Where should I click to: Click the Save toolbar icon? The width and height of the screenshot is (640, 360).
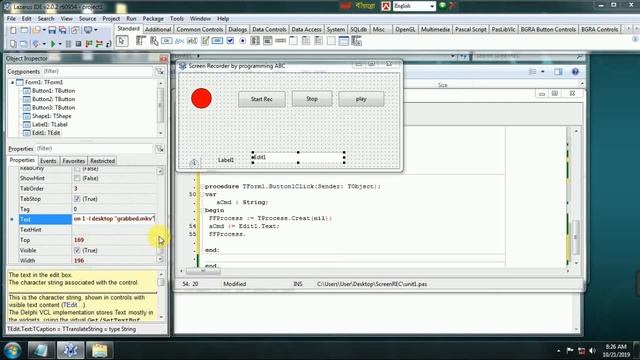[x=52, y=30]
